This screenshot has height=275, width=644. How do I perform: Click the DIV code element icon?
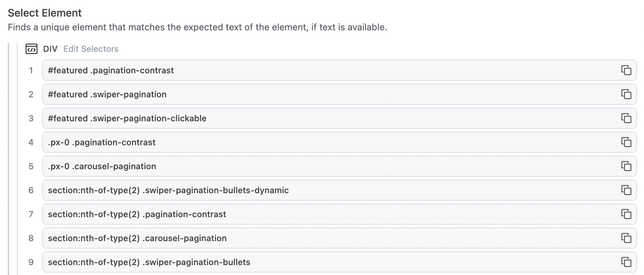(x=31, y=49)
